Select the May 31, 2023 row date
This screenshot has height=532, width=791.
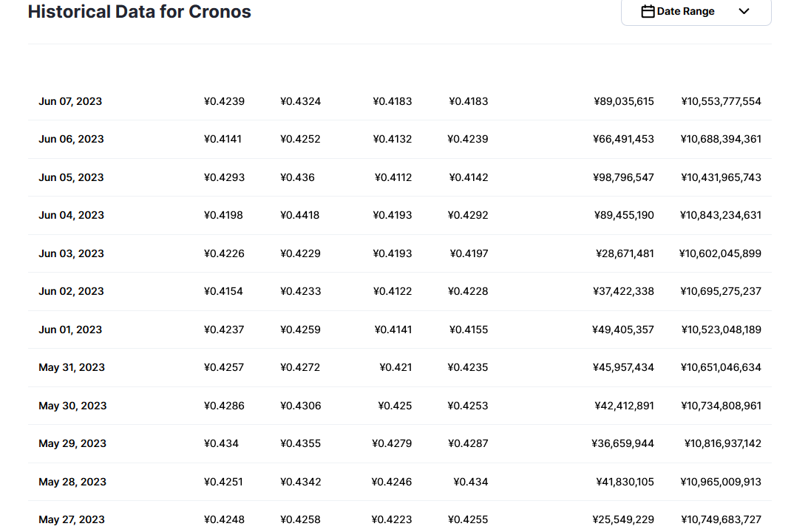(x=72, y=367)
